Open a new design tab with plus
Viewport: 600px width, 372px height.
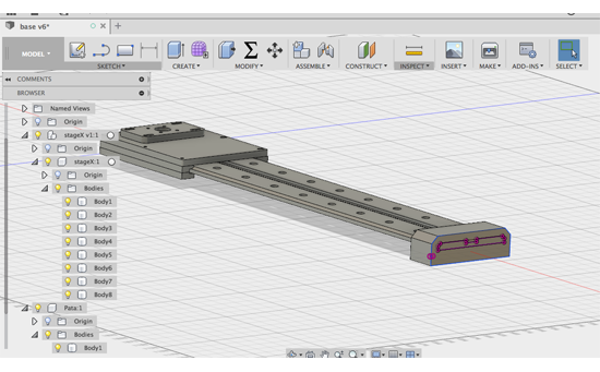(118, 26)
